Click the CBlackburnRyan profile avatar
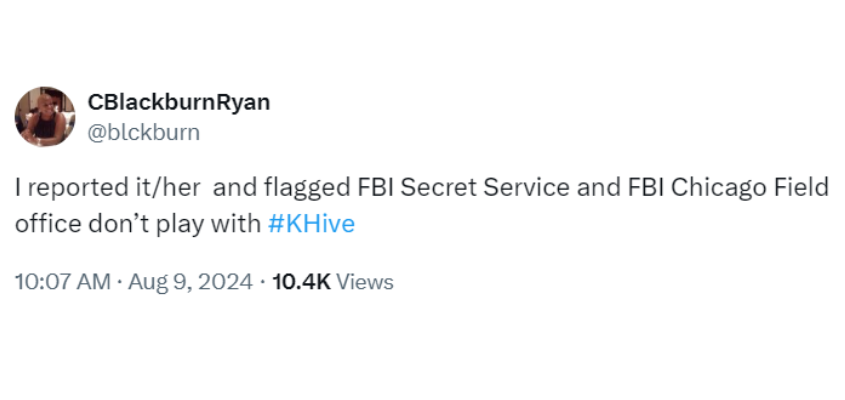Viewport: 845px width, 400px height. (x=45, y=116)
